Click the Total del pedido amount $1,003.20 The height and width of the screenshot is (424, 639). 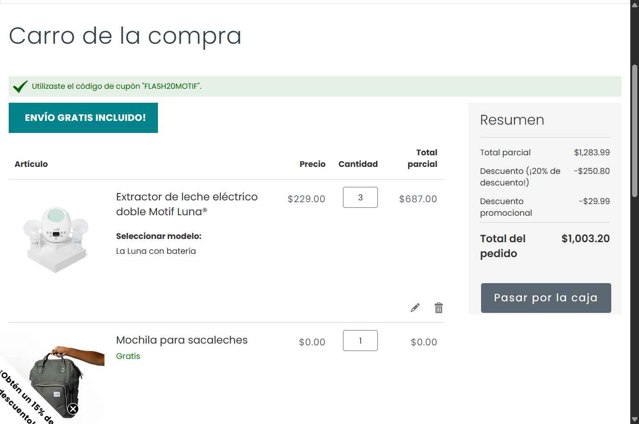click(585, 238)
